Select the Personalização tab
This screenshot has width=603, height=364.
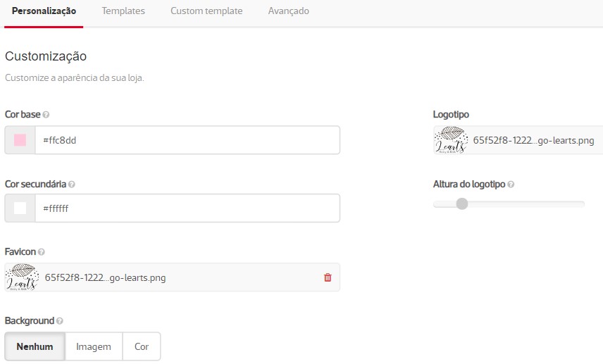pyautogui.click(x=44, y=11)
